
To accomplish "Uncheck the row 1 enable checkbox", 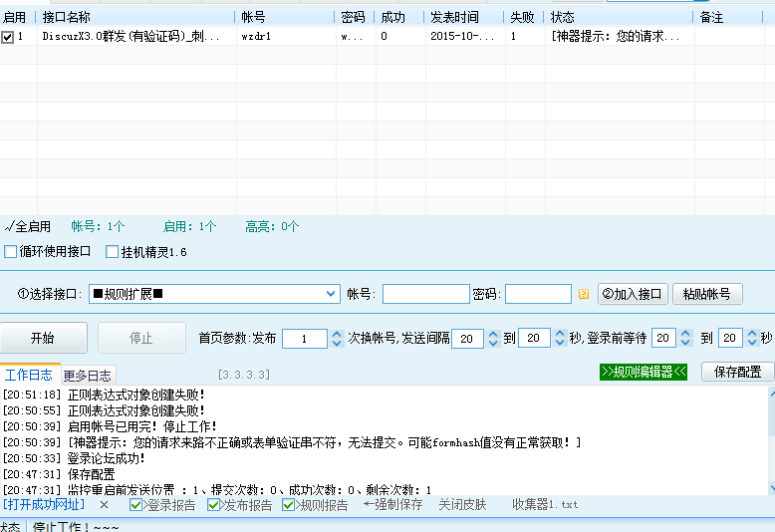I will click(8, 37).
